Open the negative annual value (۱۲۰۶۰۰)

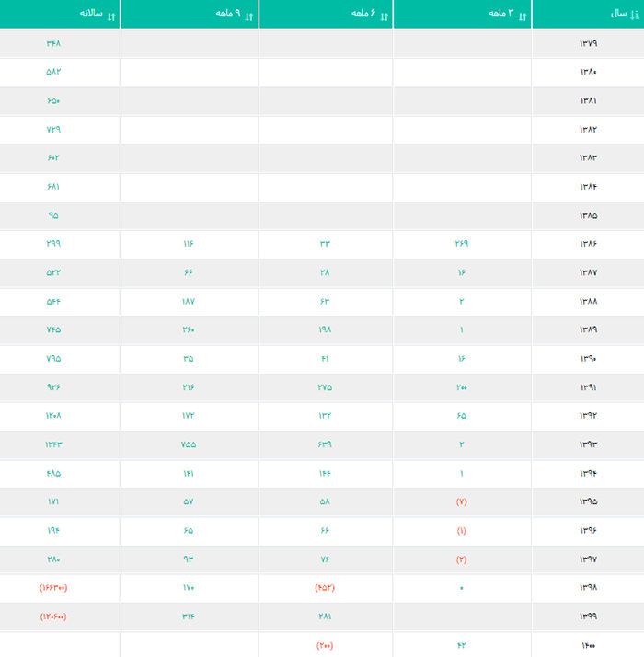pyautogui.click(x=53, y=617)
